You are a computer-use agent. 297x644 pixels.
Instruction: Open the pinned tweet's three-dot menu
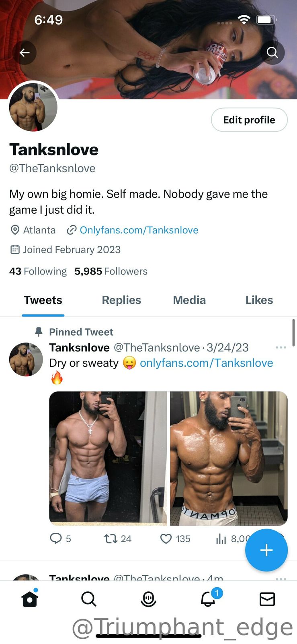pyautogui.click(x=281, y=347)
